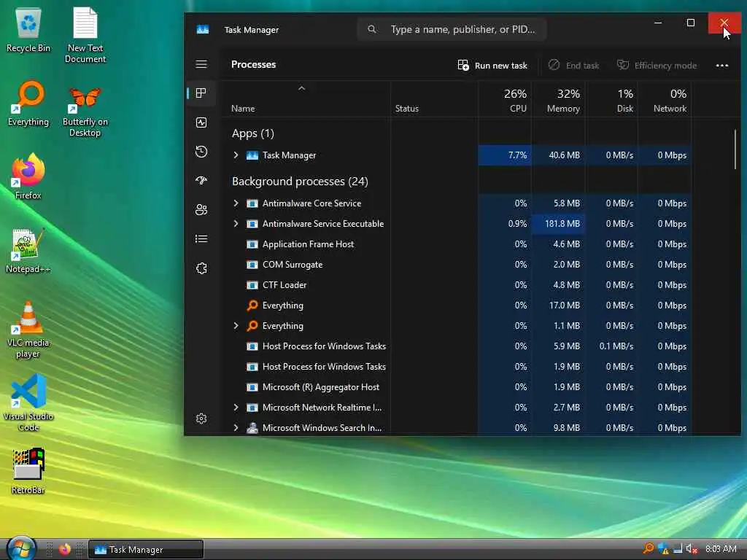Click Task Manager taskbar button
This screenshot has height=560, width=747.
[x=146, y=549]
